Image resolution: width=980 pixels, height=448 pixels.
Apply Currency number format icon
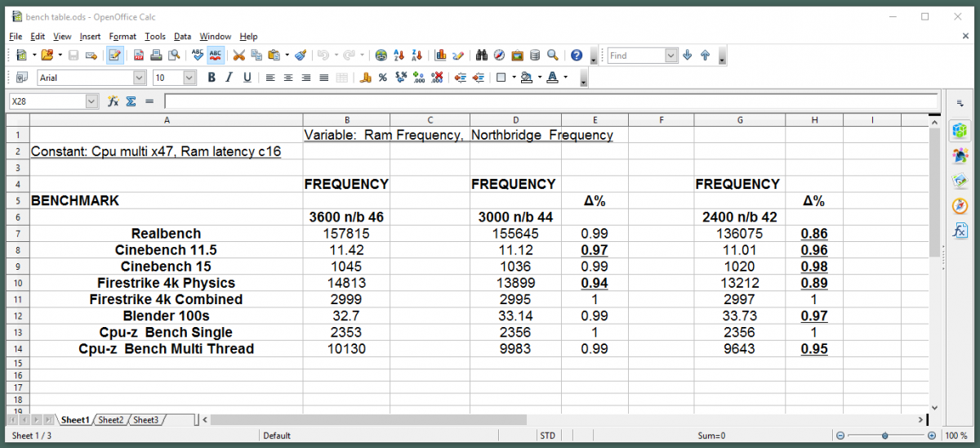coord(365,78)
